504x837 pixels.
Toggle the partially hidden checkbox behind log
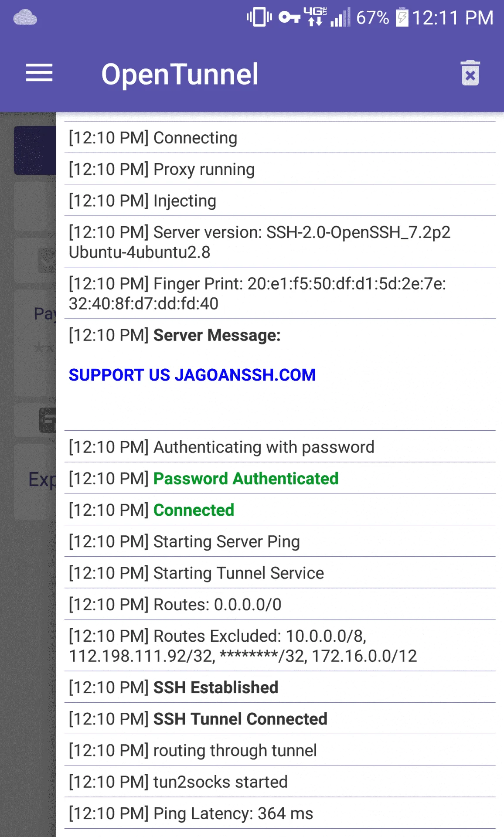click(47, 261)
